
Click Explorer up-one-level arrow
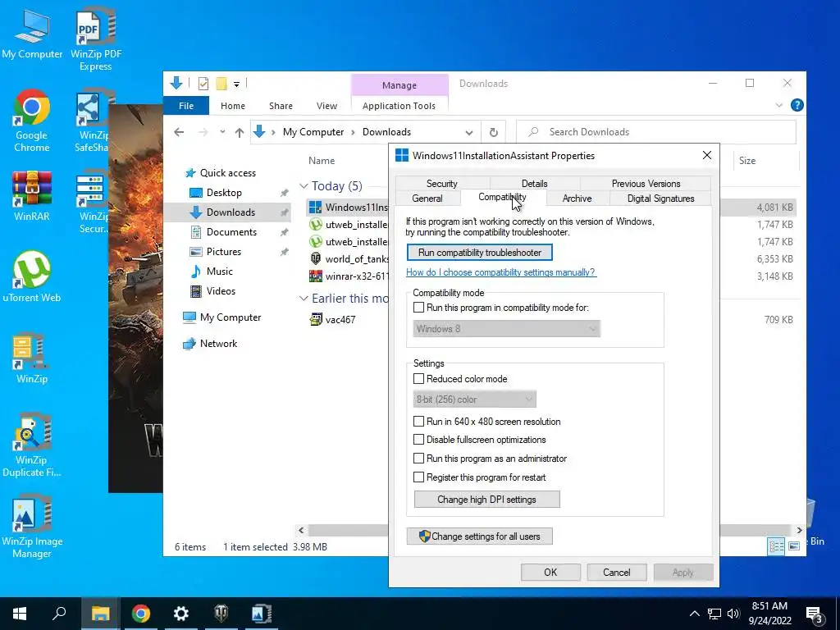coord(240,132)
